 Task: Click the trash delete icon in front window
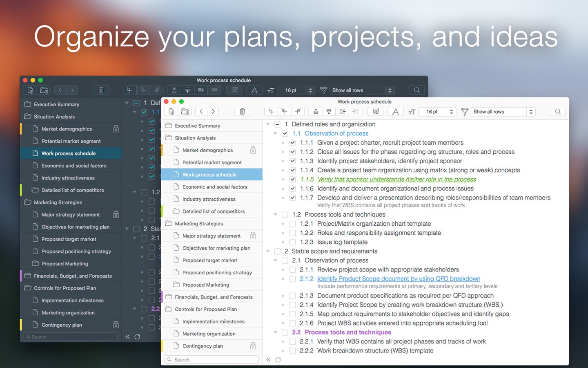point(242,112)
